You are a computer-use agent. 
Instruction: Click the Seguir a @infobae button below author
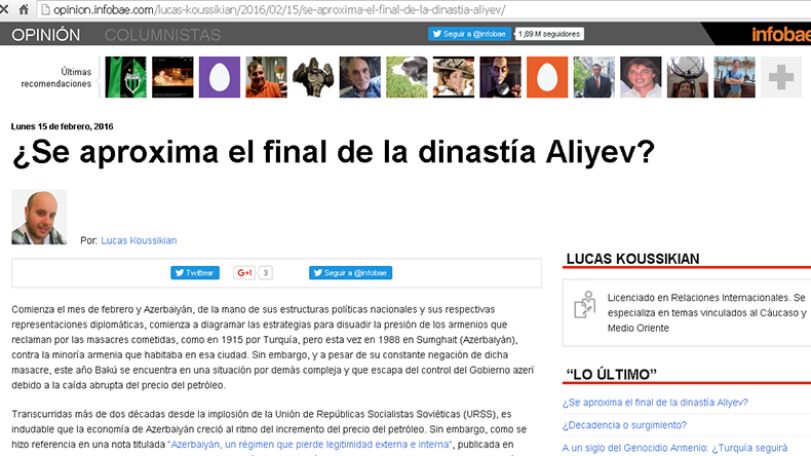point(350,272)
